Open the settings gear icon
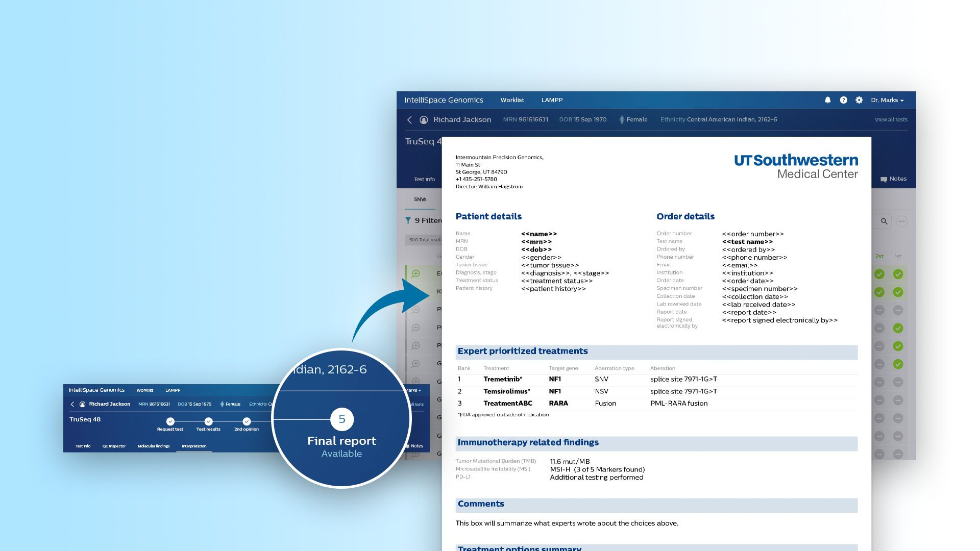The height and width of the screenshot is (551, 980). (x=859, y=99)
